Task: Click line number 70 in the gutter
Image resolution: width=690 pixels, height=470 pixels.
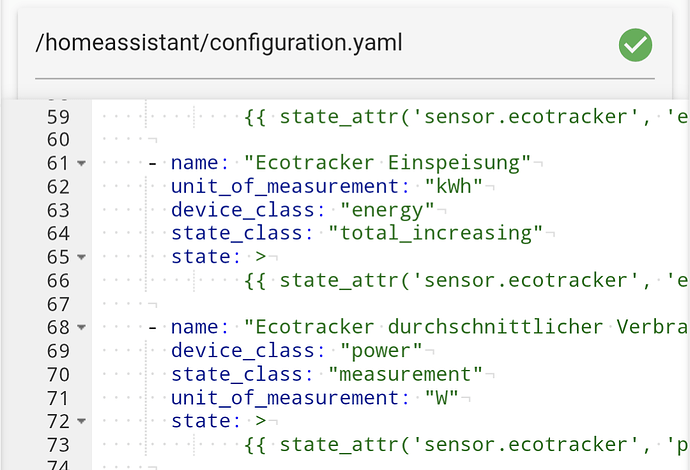Action: tap(58, 375)
